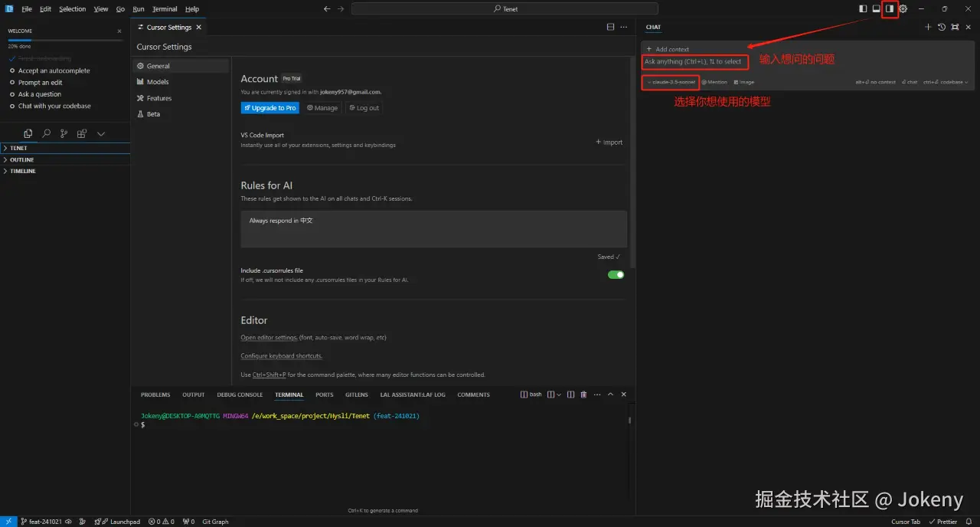
Task: Expand the TIMELINE section
Action: coord(65,171)
